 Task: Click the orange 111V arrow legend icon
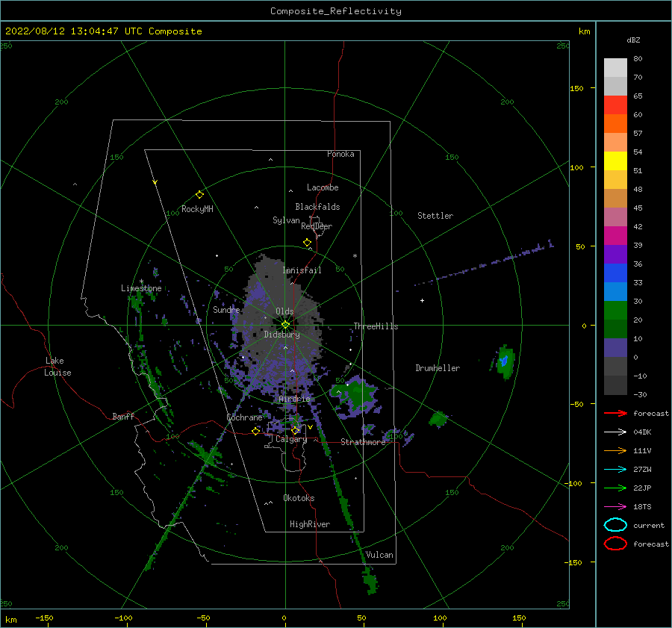point(615,450)
